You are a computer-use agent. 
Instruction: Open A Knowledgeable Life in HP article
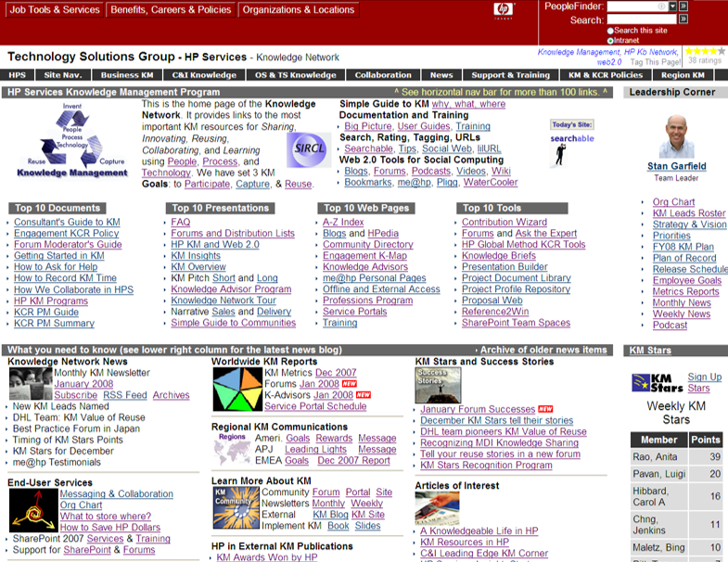[x=479, y=530]
